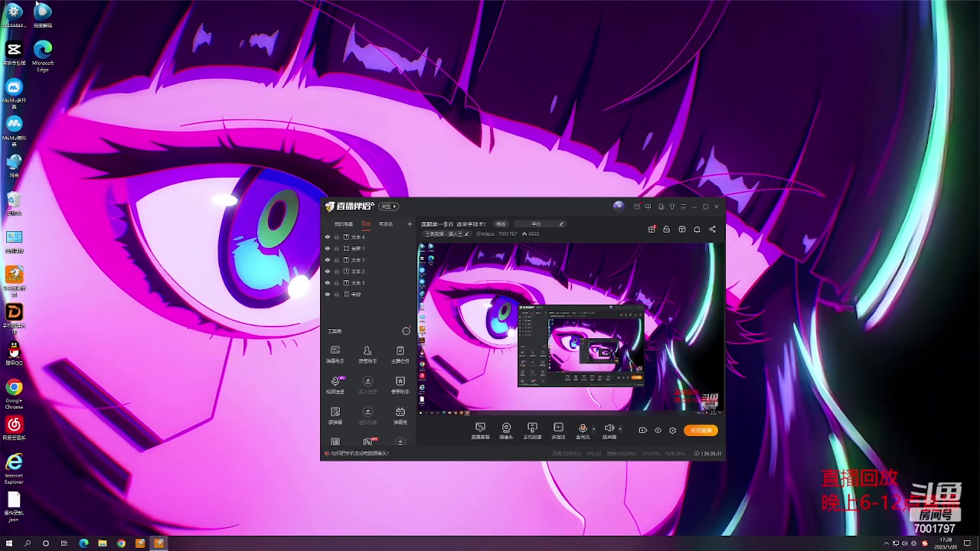Toggle lock on the 全屏 1 layer
Image resolution: width=980 pixels, height=551 pixels.
click(336, 249)
